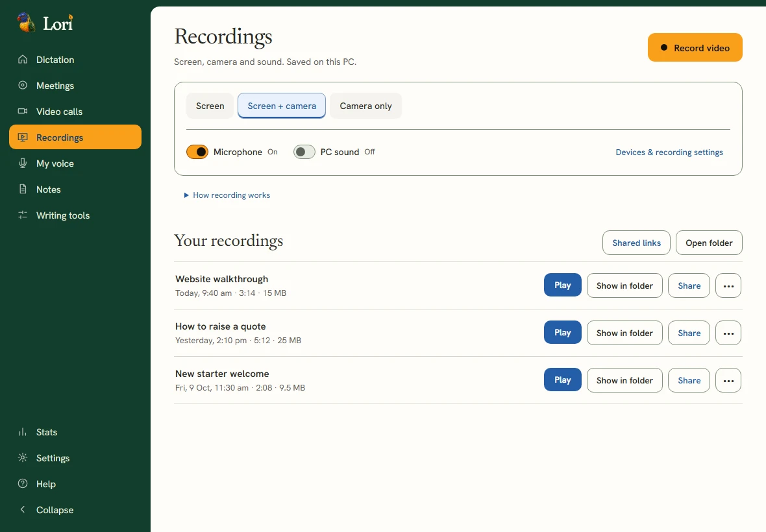Viewport: 766px width, 532px height.
Task: Click the Meetings circle icon
Action: pyautogui.click(x=23, y=86)
